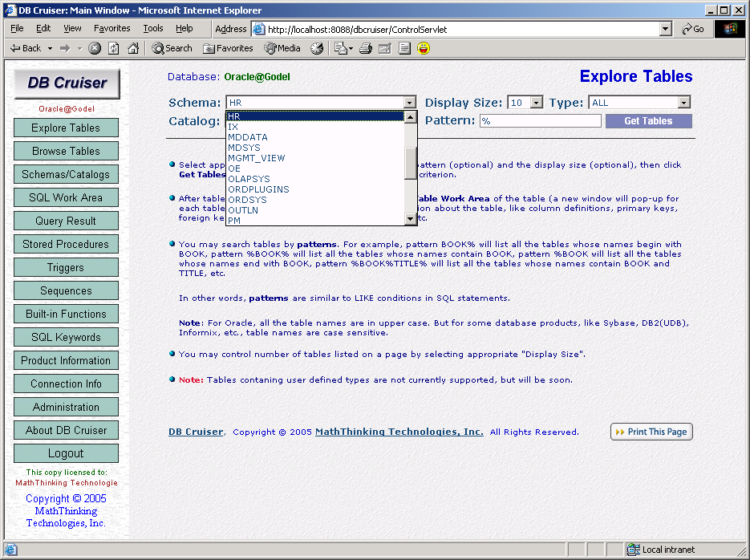750x560 pixels.
Task: Open the View menu
Action: coord(72,28)
